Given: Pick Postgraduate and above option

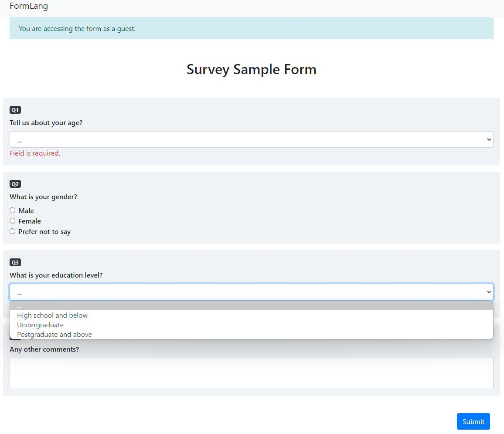Looking at the screenshot, I should 54,335.
